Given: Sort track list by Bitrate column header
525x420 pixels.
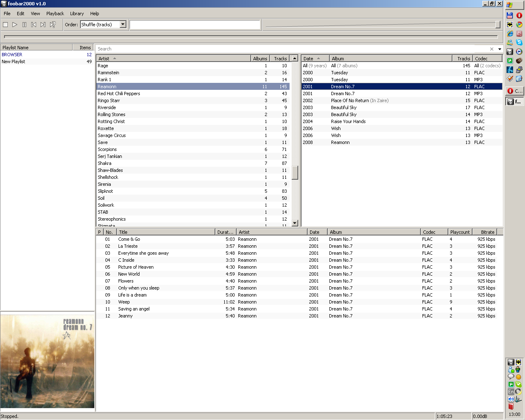Looking at the screenshot, I should [x=484, y=232].
